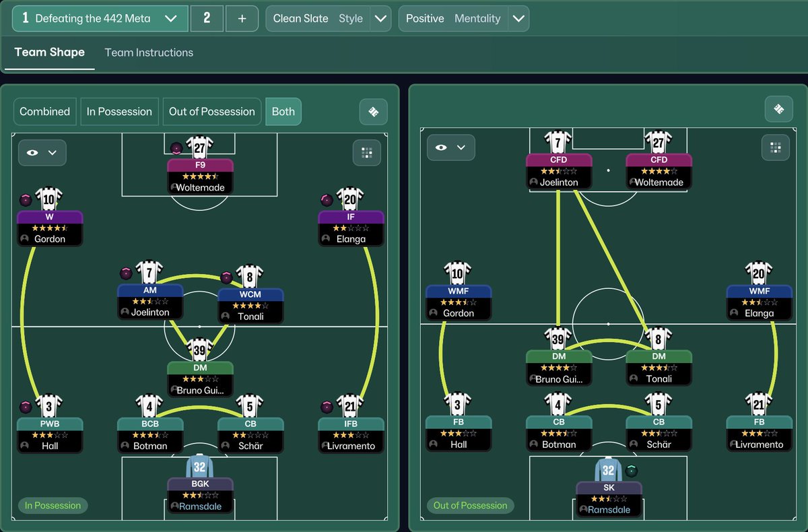
Task: Click CFD role label above Joelinton
Action: coord(558,160)
